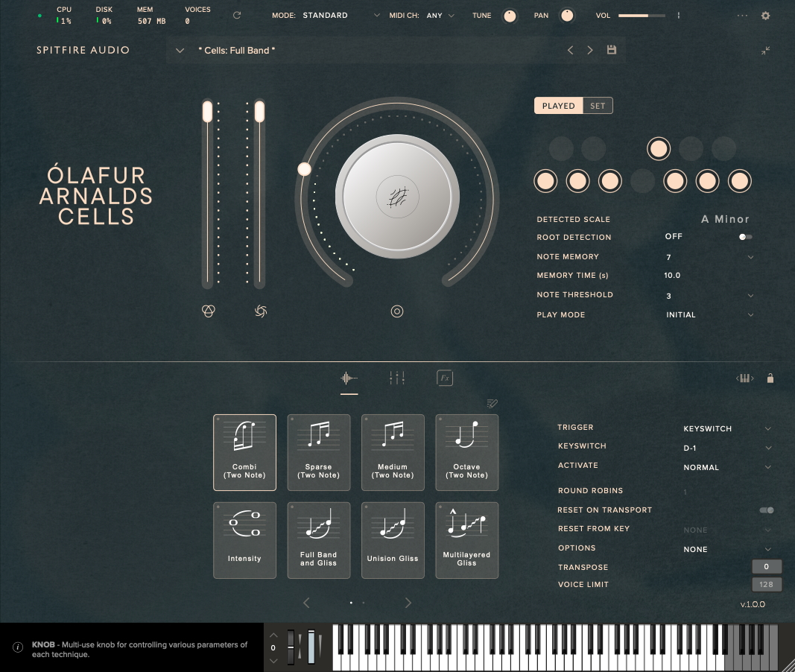The image size is (795, 672).
Task: Switch scale mode to SET
Action: (x=598, y=106)
